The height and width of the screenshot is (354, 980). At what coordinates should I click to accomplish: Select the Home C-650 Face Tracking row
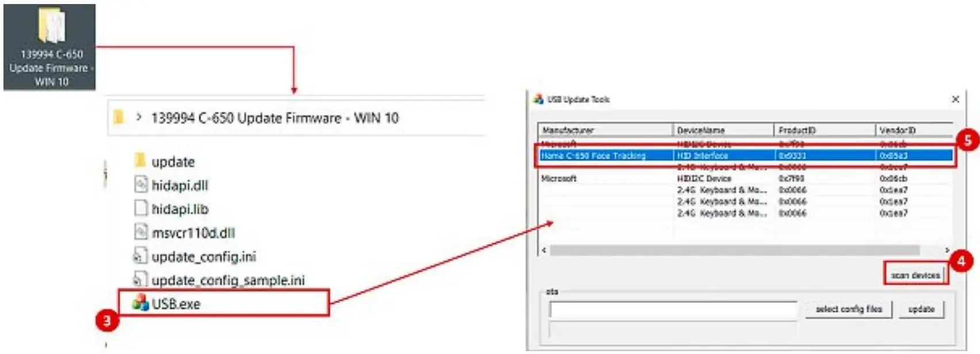point(746,155)
